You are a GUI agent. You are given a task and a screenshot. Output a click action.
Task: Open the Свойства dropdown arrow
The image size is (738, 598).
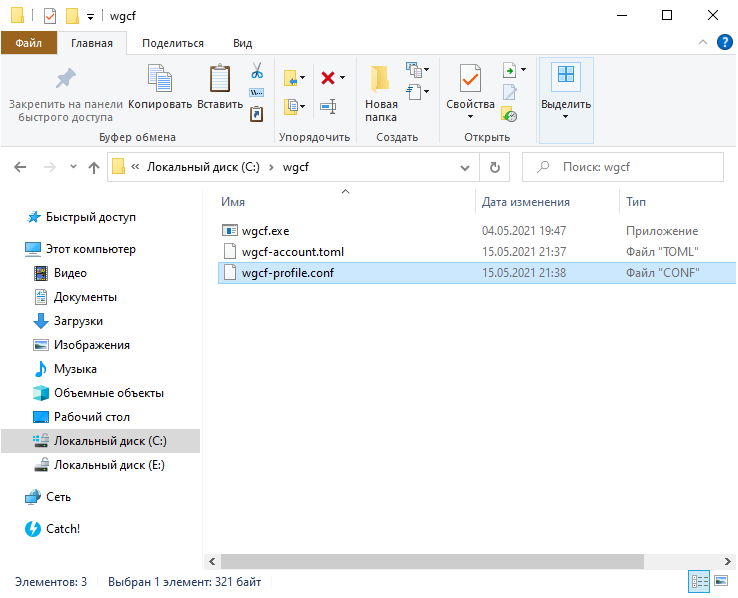point(470,116)
